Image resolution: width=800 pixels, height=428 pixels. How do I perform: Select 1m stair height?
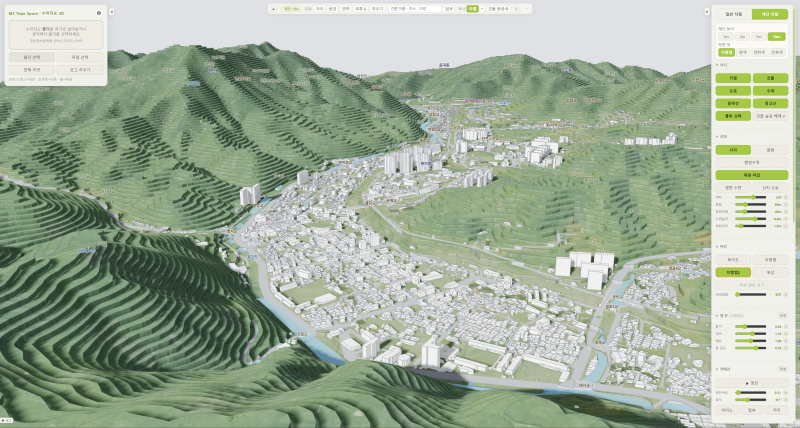726,37
